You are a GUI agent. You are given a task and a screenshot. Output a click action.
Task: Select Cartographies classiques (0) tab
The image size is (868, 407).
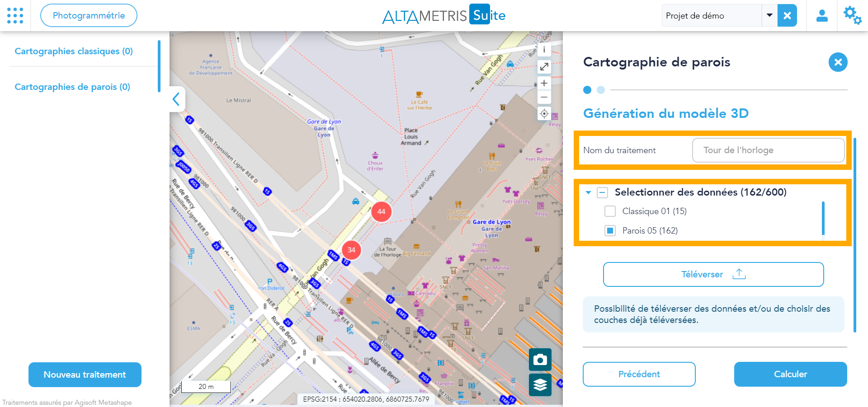[74, 51]
